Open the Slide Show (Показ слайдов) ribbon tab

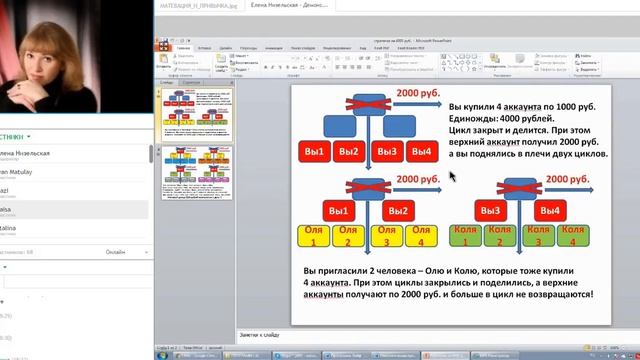[303, 48]
